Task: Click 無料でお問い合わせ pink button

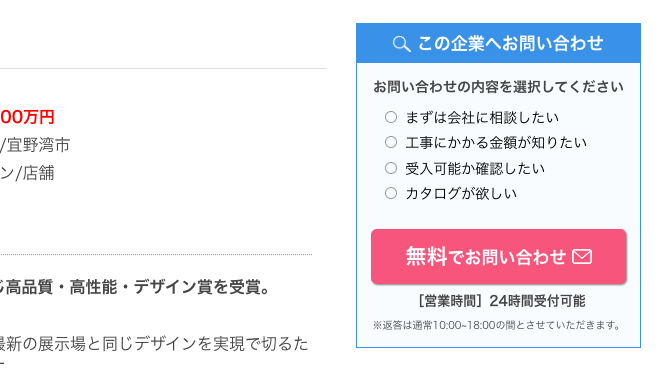Action: pos(499,257)
